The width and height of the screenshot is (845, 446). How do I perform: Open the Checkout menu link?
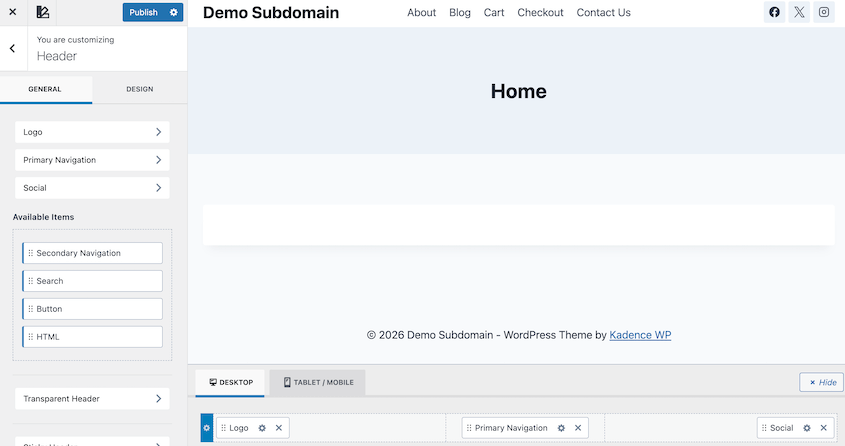(x=540, y=12)
